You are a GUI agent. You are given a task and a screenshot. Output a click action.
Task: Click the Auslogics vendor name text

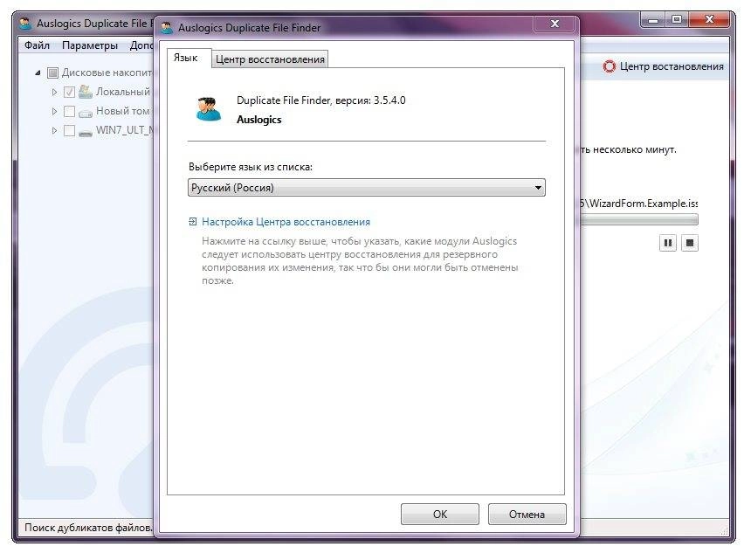coord(259,120)
